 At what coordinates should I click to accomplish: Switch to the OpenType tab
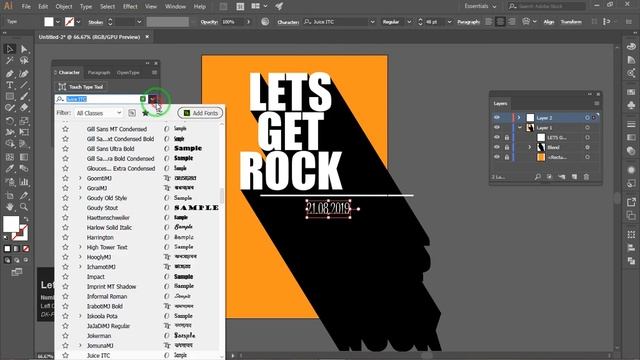(x=128, y=73)
